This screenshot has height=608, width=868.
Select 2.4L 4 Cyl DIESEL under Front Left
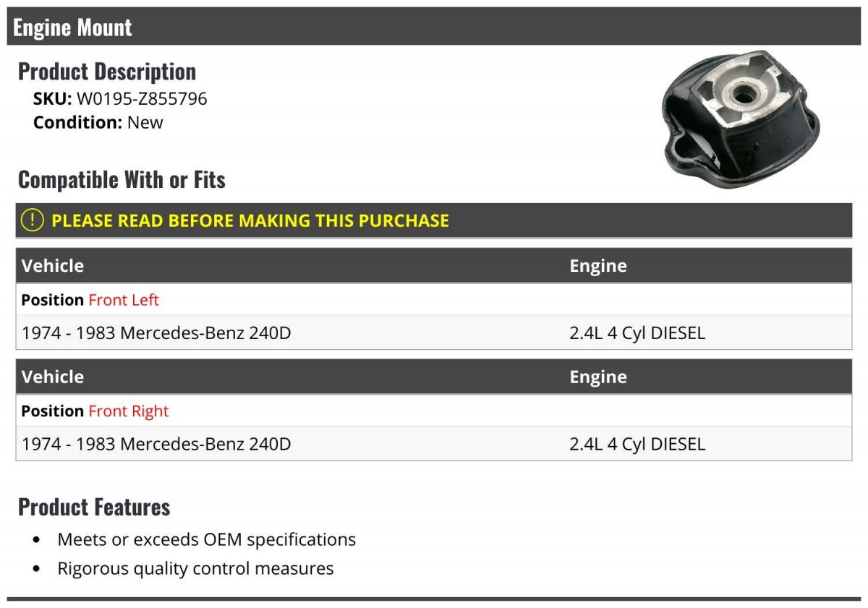click(637, 333)
